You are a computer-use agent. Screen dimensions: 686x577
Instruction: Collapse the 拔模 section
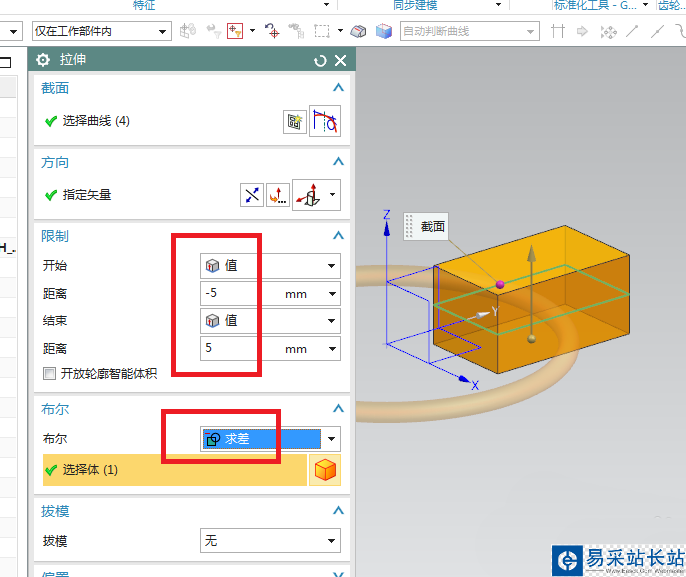coord(338,510)
